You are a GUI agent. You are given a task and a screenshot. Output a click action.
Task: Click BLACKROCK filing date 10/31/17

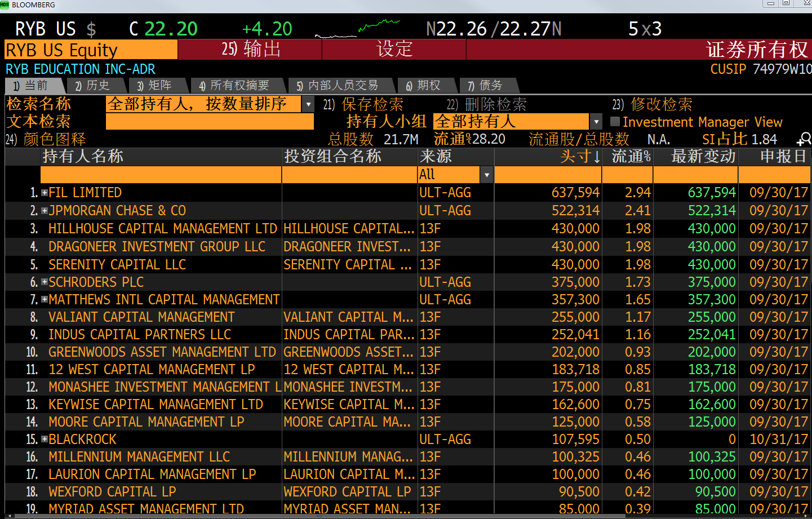pyautogui.click(x=779, y=439)
